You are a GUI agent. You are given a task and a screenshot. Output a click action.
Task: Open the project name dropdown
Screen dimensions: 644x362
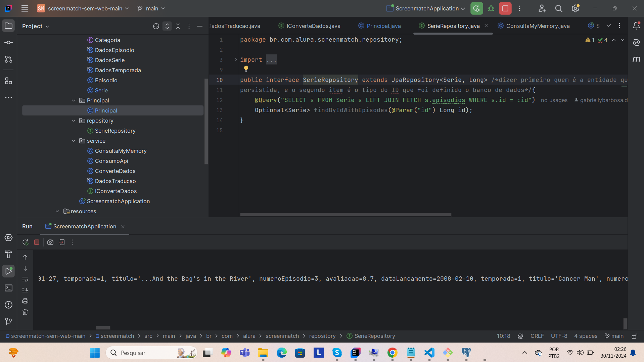coord(83,8)
